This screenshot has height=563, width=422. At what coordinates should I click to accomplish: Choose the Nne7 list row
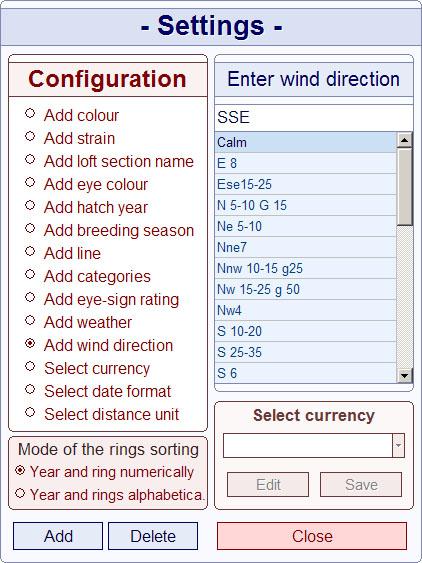point(306,247)
